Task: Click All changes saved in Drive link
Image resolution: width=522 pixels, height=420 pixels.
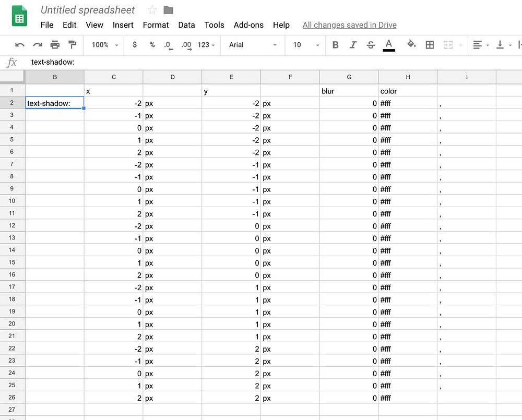Action: click(x=350, y=25)
